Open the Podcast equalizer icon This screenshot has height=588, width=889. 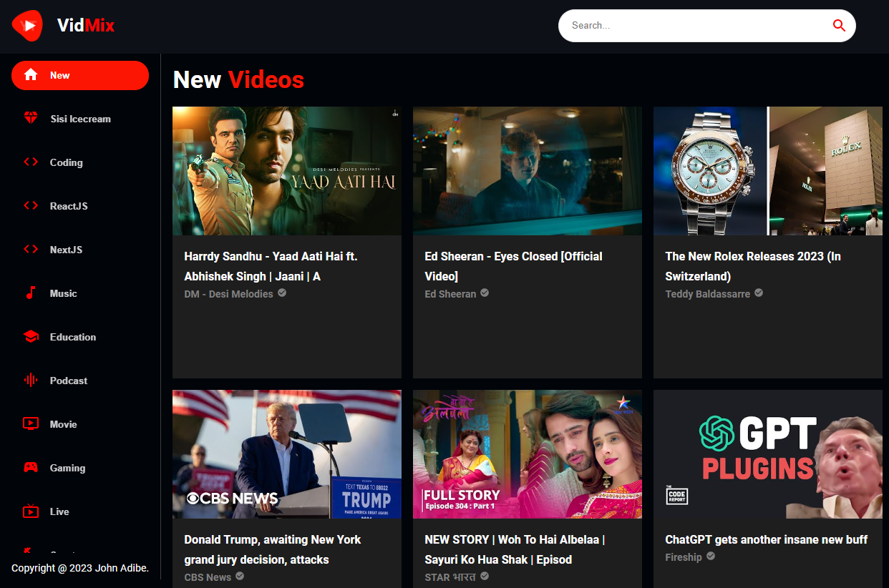tap(31, 380)
